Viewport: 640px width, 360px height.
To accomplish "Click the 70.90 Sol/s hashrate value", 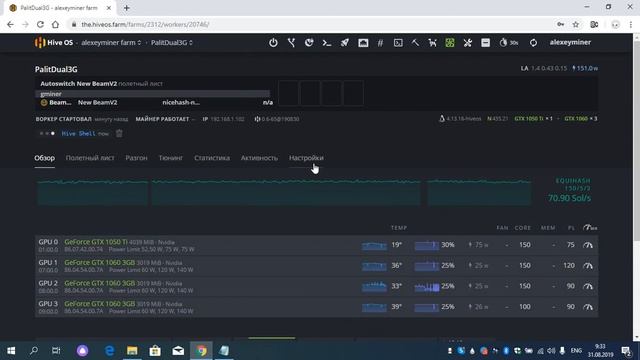I will (569, 198).
